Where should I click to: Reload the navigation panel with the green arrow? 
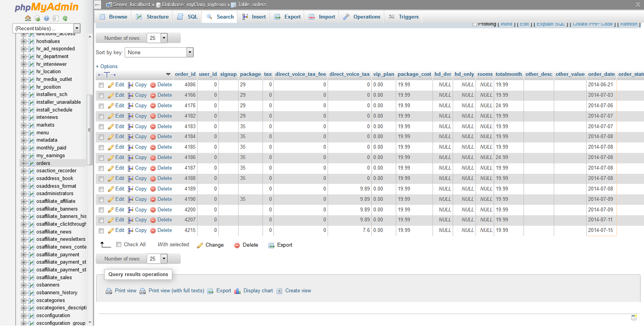click(x=65, y=18)
